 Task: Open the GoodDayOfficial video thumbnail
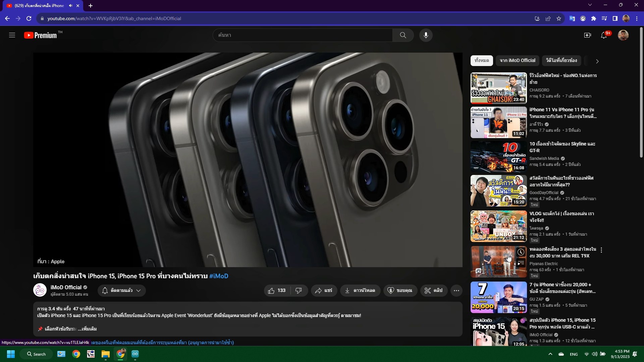(499, 191)
